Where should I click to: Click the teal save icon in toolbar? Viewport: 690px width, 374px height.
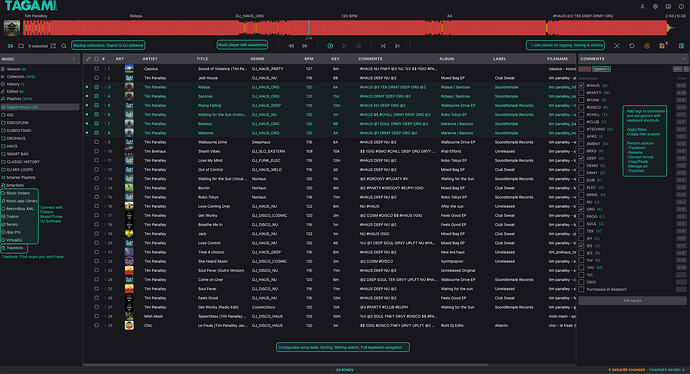[681, 46]
